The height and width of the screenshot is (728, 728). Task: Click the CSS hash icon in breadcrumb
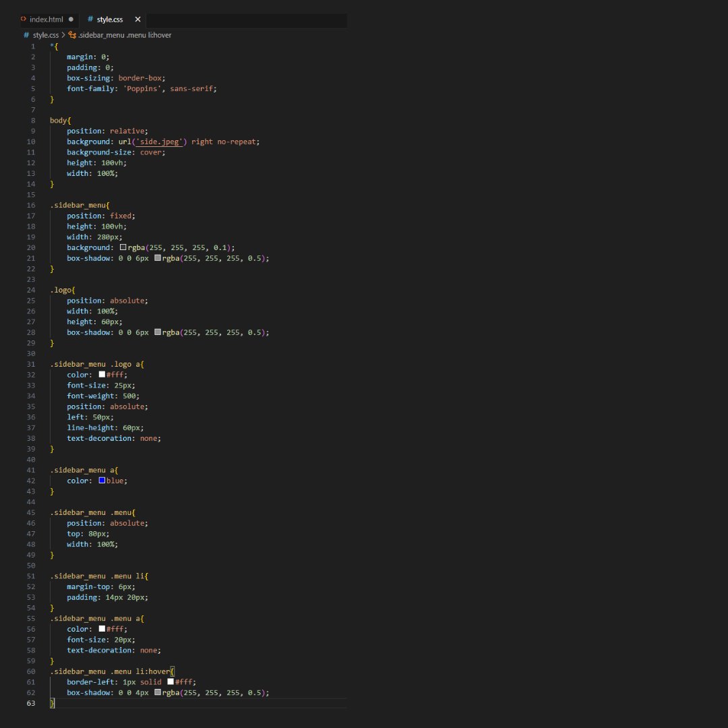[x=26, y=35]
